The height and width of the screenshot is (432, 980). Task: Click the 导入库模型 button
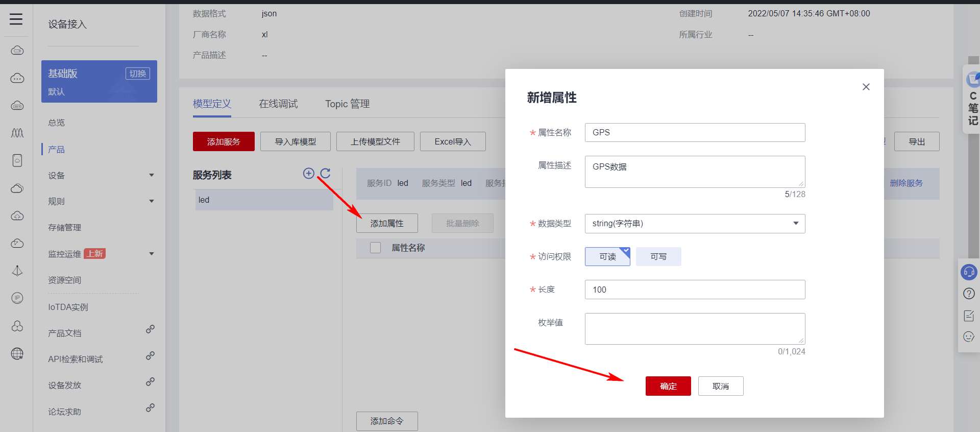click(x=296, y=141)
